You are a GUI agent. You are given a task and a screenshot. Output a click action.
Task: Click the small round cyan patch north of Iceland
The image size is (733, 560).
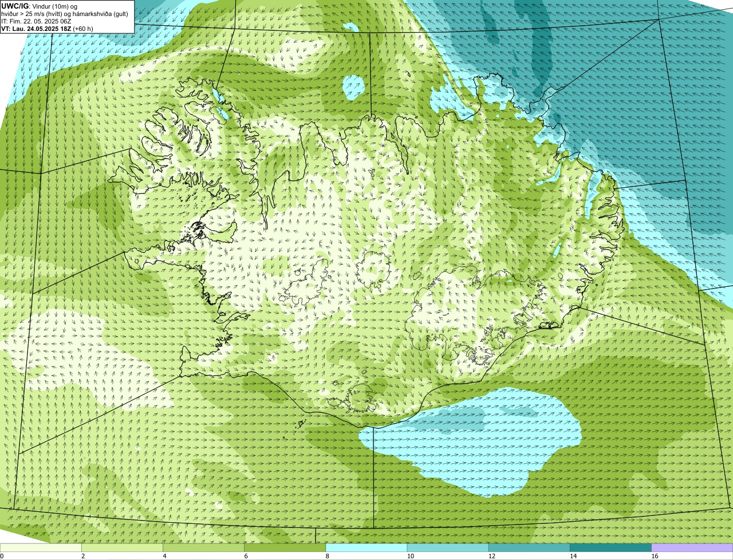[x=353, y=88]
